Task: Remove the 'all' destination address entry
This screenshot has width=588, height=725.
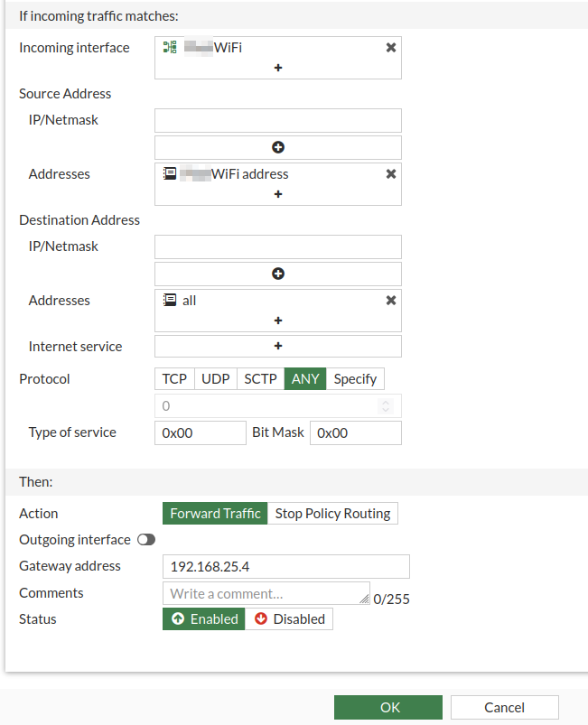Action: [x=390, y=300]
